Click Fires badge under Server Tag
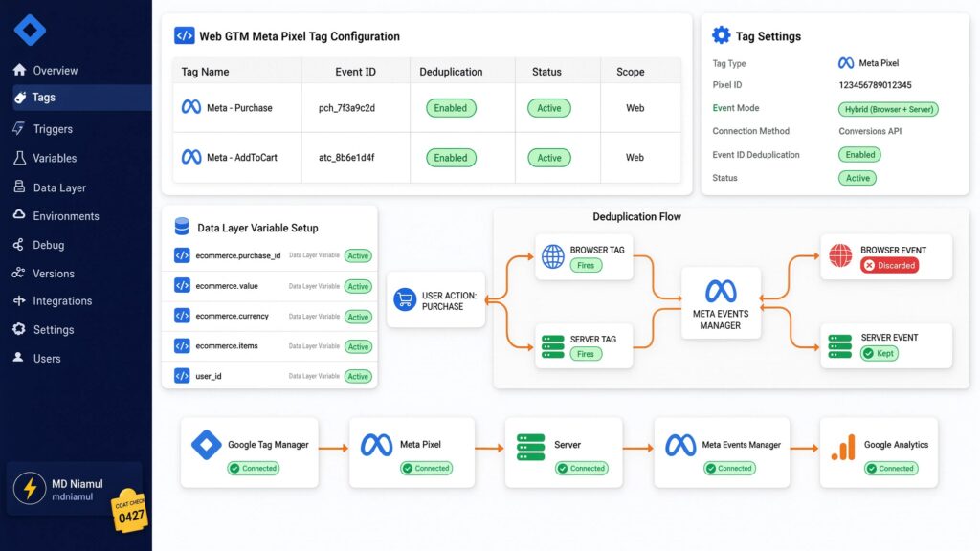980x551 pixels. (586, 354)
